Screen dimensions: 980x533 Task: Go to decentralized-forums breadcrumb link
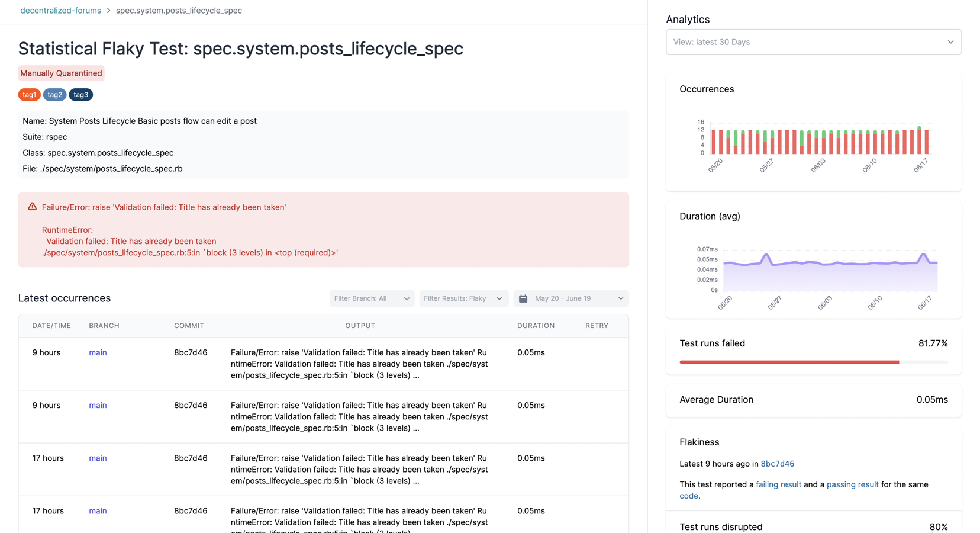[60, 11]
